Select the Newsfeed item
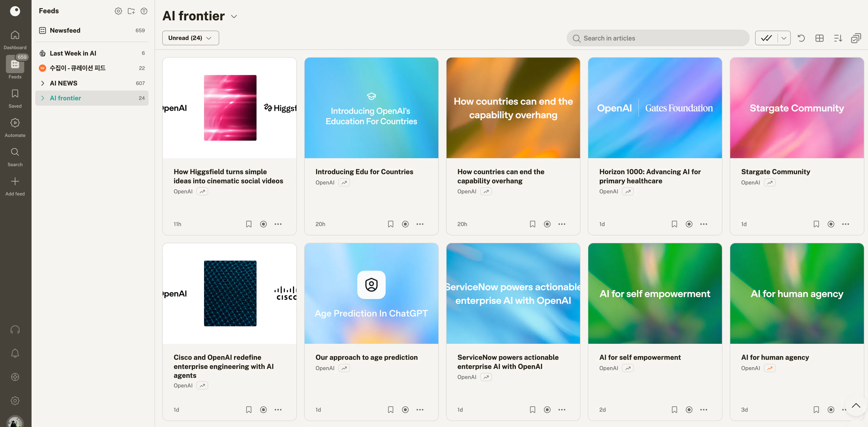The image size is (868, 427). 92,30
